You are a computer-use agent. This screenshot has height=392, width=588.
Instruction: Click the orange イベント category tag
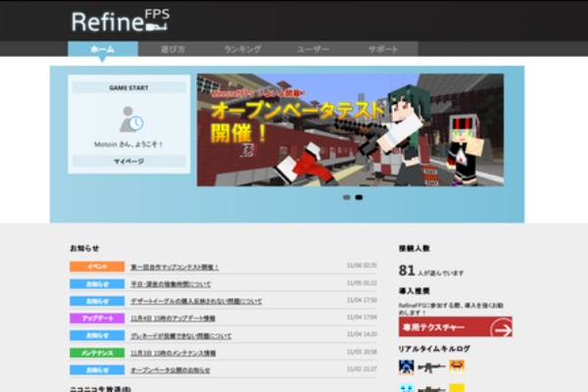coord(97,267)
